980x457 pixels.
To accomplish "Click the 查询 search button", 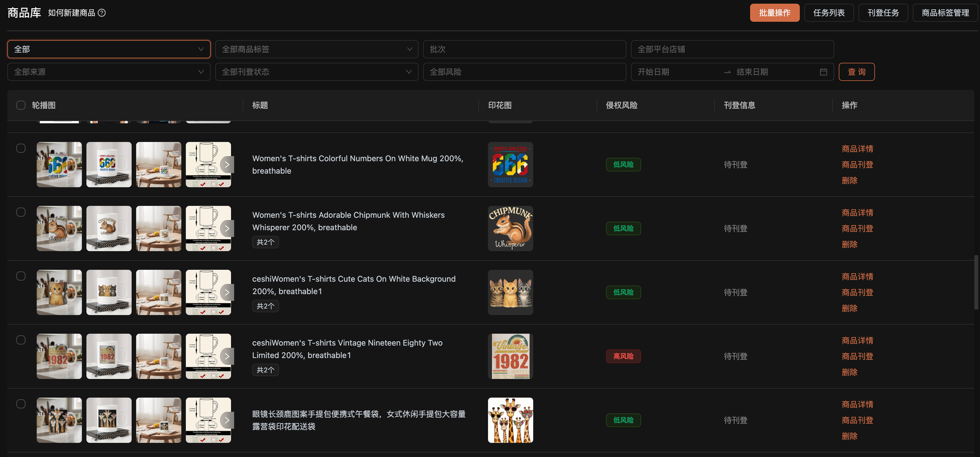I will 857,72.
